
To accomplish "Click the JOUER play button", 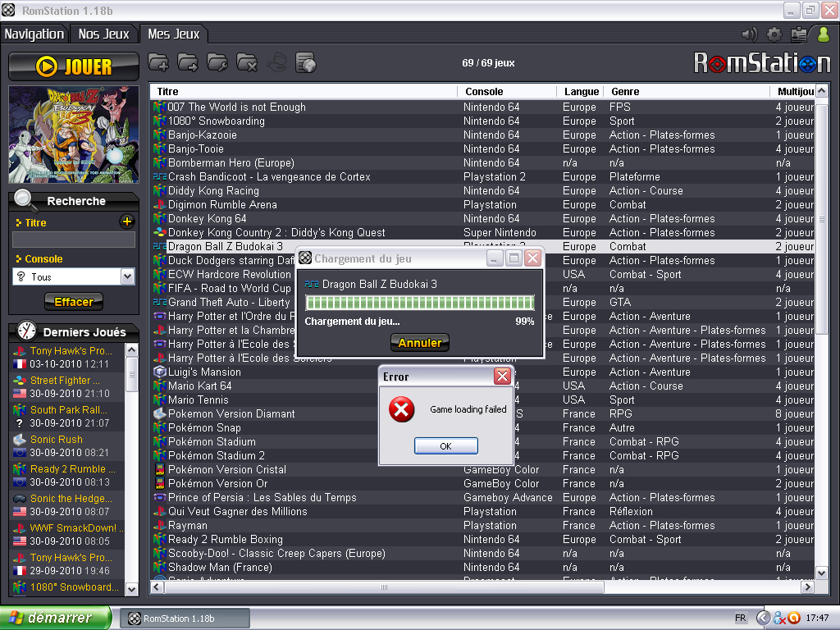I will pyautogui.click(x=73, y=66).
